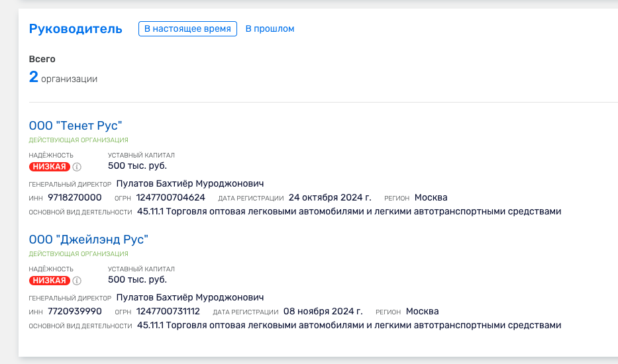Open the ООО "Джейлэнд Рус" company link

coord(89,240)
